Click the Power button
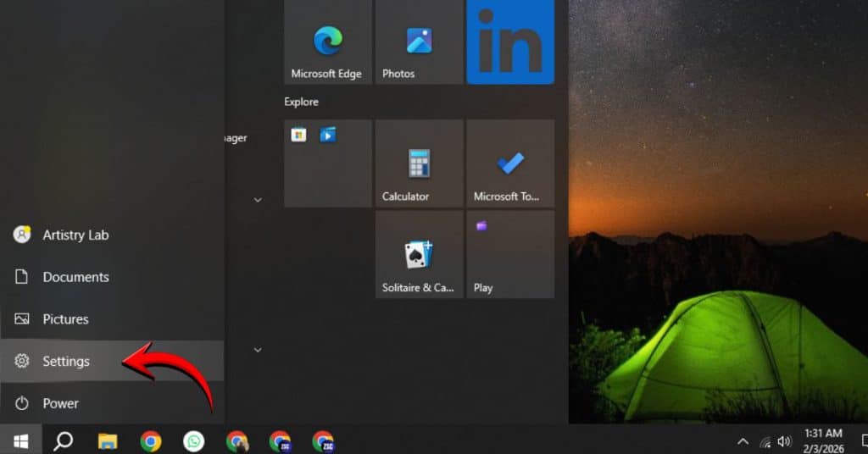This screenshot has height=454, width=868. 60,404
